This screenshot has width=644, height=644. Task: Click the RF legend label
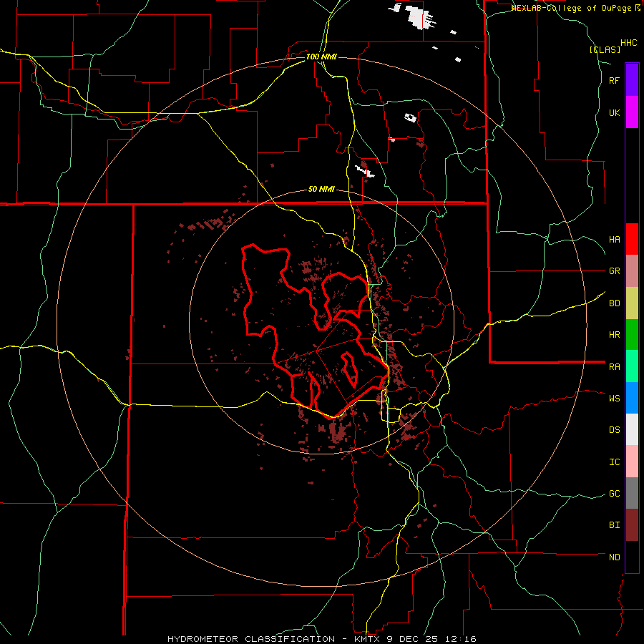(x=614, y=80)
